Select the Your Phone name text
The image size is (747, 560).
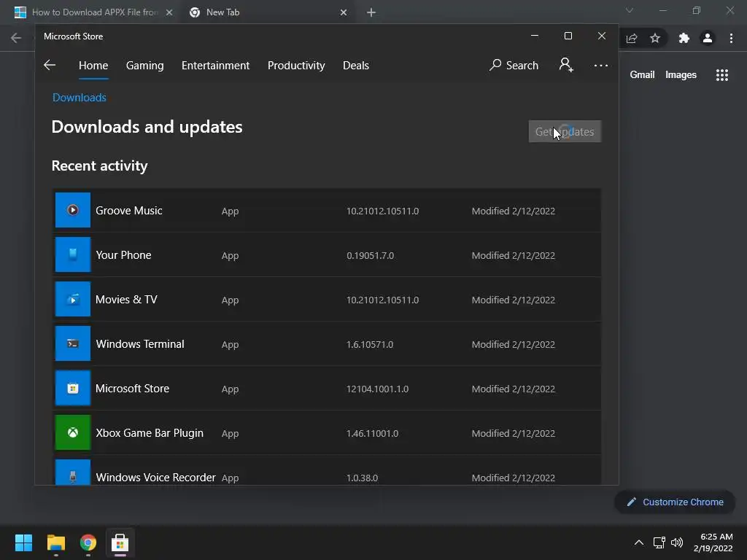pyautogui.click(x=123, y=254)
